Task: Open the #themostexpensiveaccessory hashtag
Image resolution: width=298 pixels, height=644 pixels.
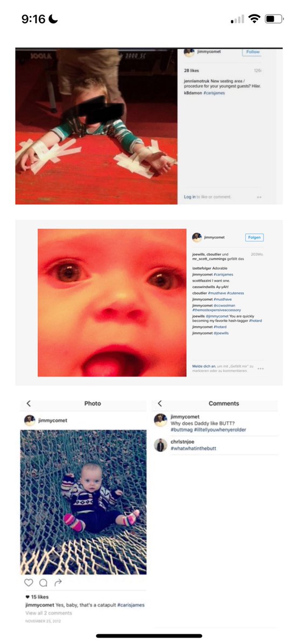Action: (x=216, y=310)
